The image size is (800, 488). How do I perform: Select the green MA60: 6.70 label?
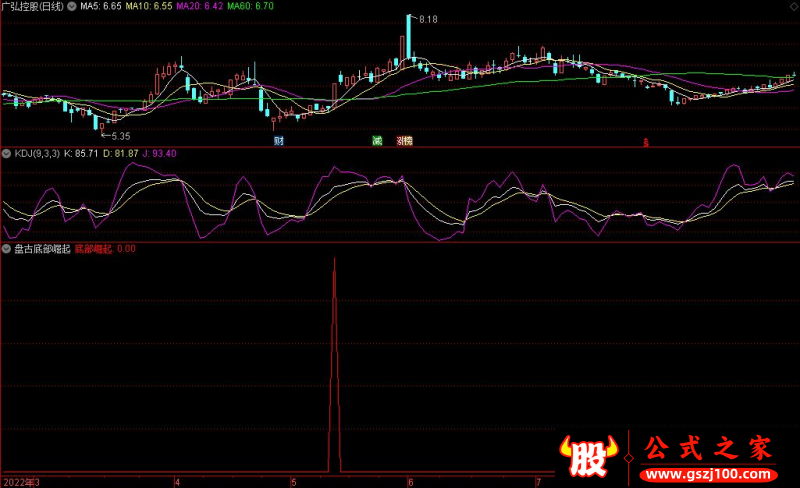point(250,6)
